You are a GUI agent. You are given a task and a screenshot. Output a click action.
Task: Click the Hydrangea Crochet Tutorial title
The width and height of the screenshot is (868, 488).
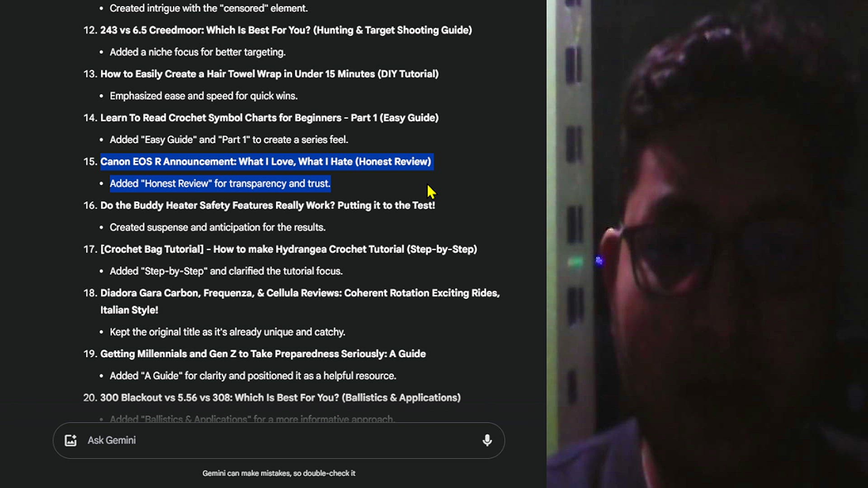coord(288,249)
